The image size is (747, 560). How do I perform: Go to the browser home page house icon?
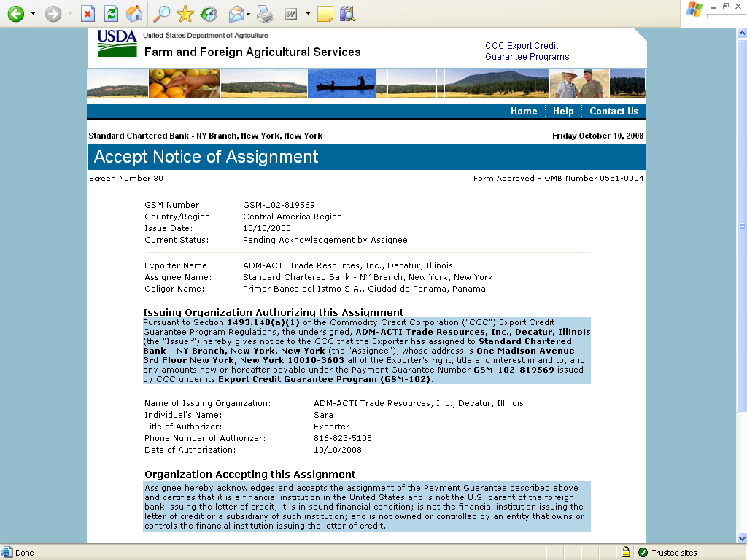(x=134, y=14)
